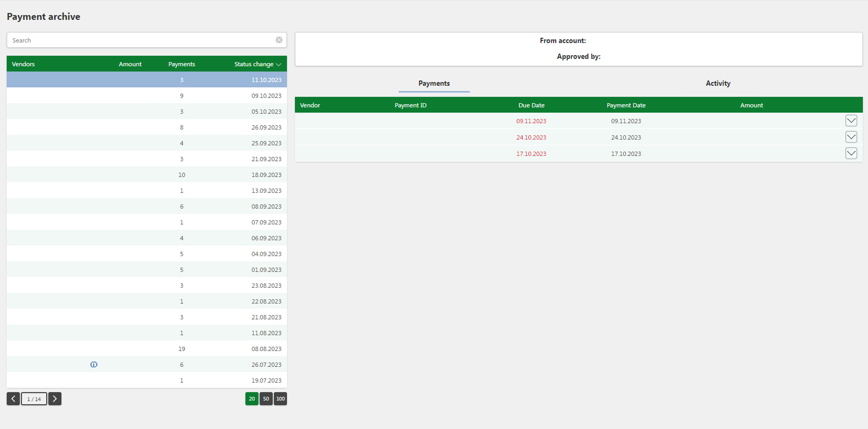
Task: Clear the search field with X icon
Action: 279,40
